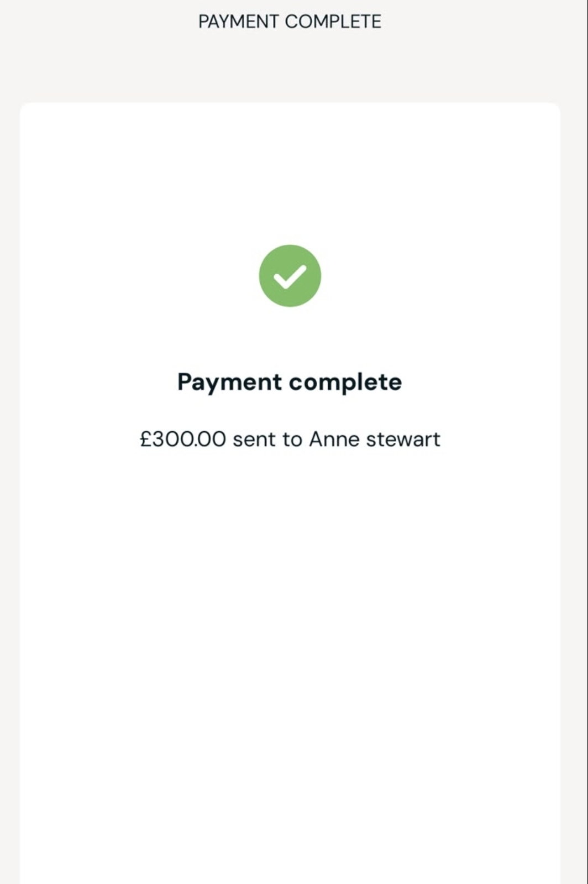This screenshot has width=588, height=884.
Task: Click the grey header area left of the title
Action: point(99,22)
